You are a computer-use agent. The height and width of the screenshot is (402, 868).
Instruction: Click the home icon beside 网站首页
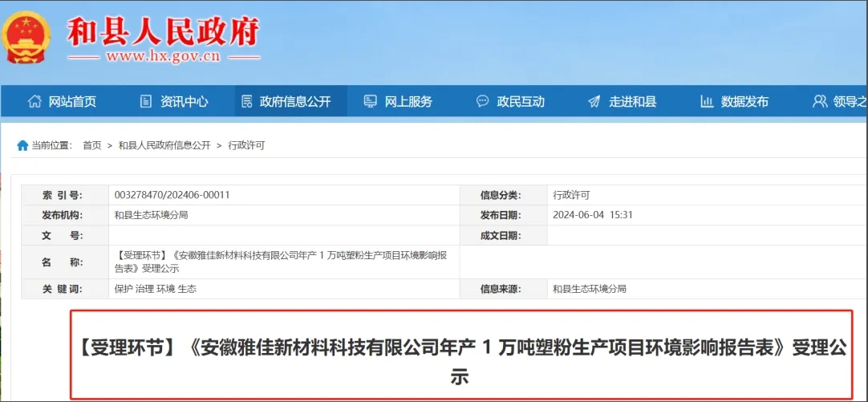coord(34,102)
